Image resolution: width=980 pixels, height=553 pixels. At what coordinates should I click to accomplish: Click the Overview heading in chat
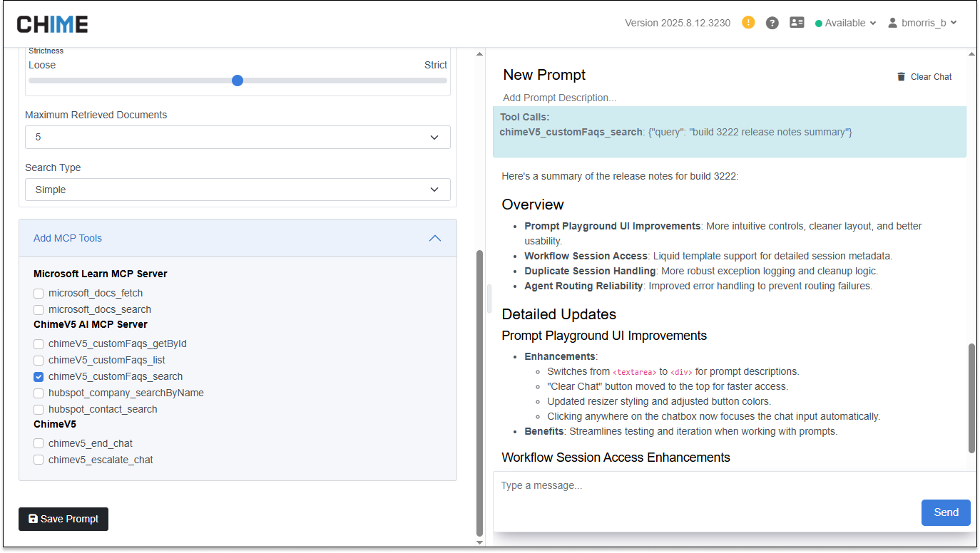[x=533, y=205]
